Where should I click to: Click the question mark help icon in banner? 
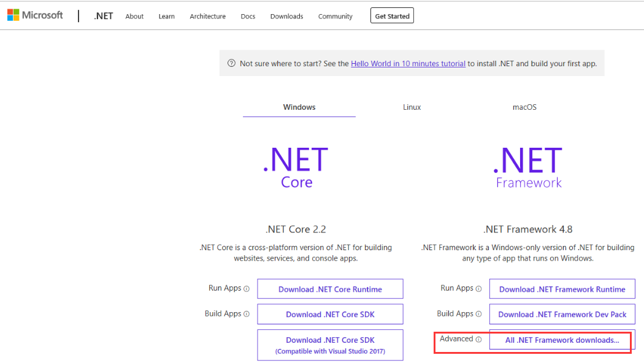[x=231, y=63]
